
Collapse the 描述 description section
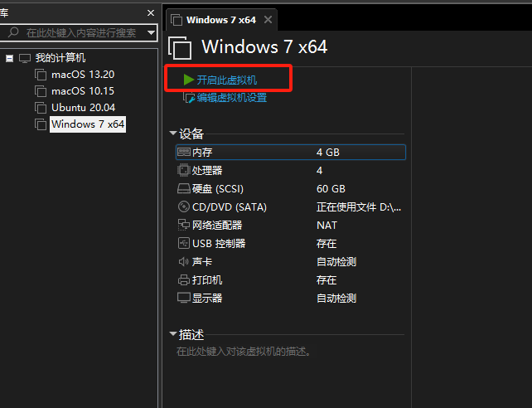tap(173, 335)
